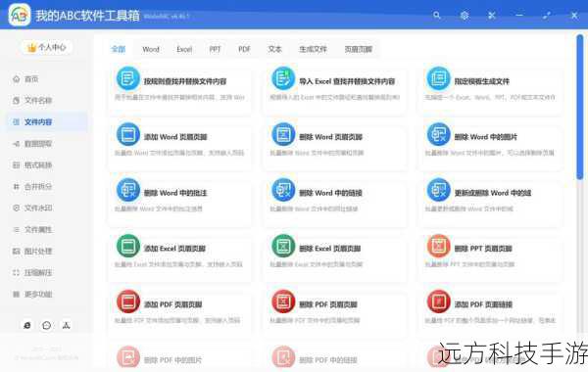Launch the 删除 Word 页眉页脚 tool icon
This screenshot has width=588, height=372.
tap(283, 134)
